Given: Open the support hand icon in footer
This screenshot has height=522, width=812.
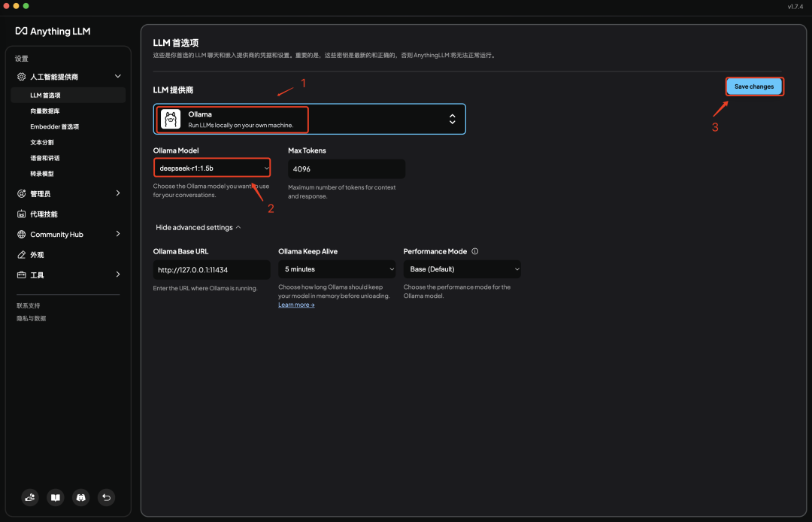Looking at the screenshot, I should [30, 497].
